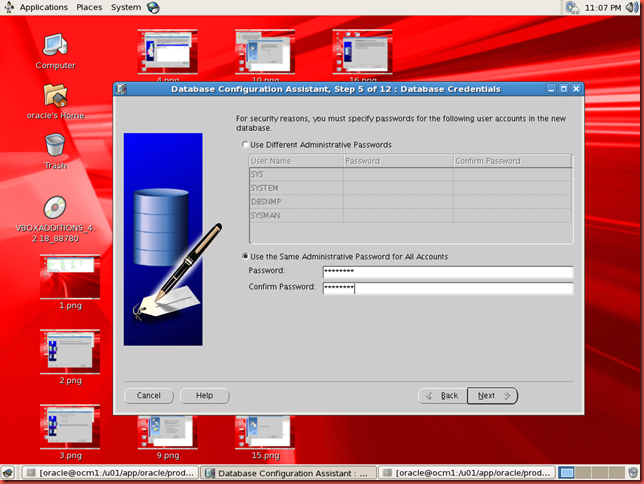Click the password cell for SYS
Image resolution: width=644 pixels, height=484 pixels.
398,174
